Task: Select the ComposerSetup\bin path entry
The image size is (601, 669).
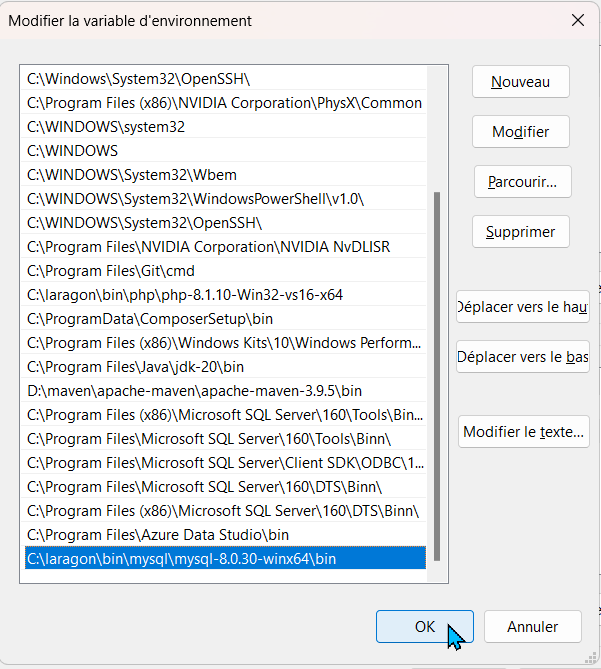Action: click(150, 319)
